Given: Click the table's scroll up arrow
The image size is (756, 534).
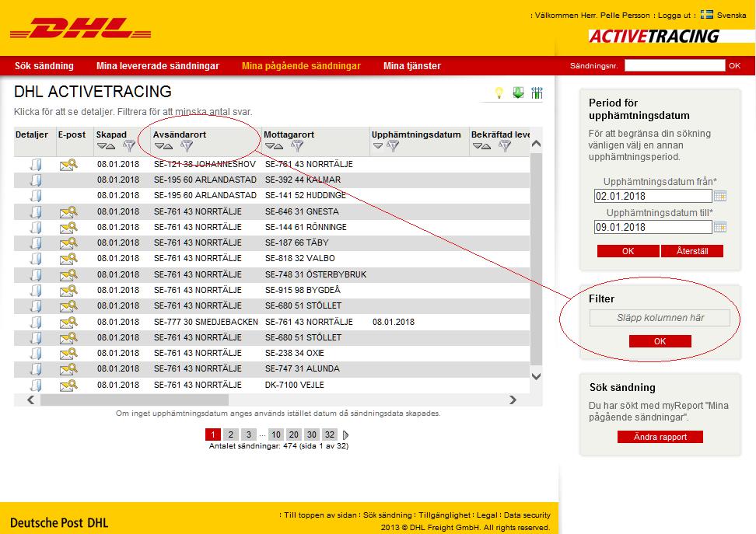Looking at the screenshot, I should click(x=536, y=144).
